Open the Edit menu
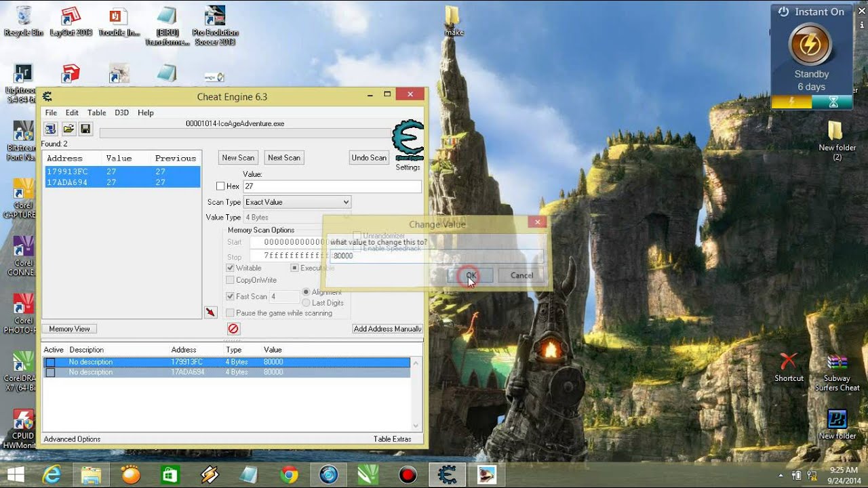This screenshot has height=488, width=868. point(72,113)
